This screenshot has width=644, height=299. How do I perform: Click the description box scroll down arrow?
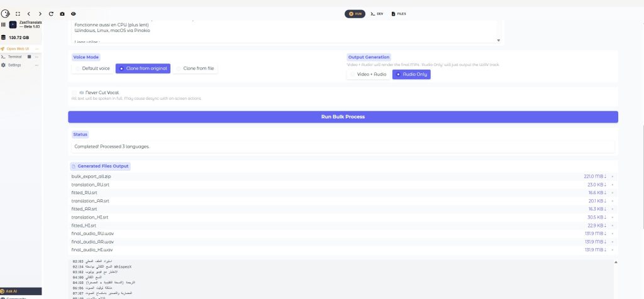pyautogui.click(x=499, y=40)
